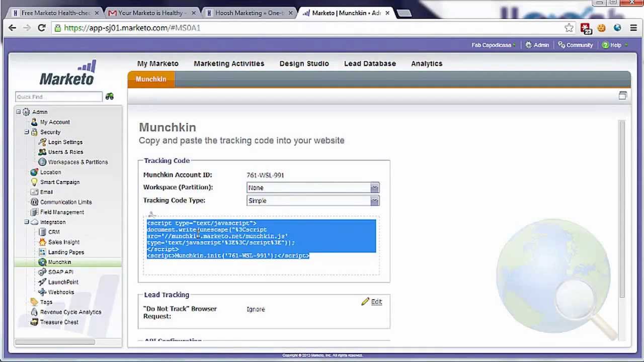Select the Sales Insight icon
This screenshot has height=362, width=644.
point(43,242)
